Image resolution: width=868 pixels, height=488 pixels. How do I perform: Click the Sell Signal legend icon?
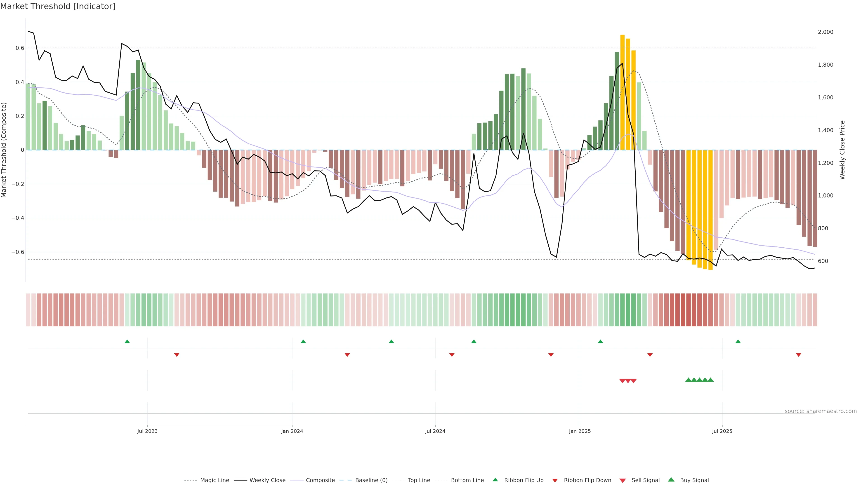(622, 481)
